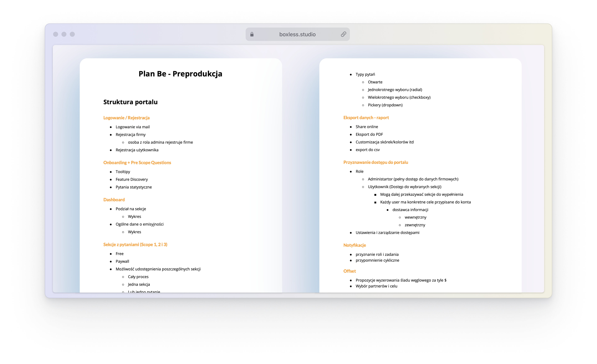Click Użytkownik (Dostęp do wybranych sekcji)
The width and height of the screenshot is (597, 364).
[404, 187]
